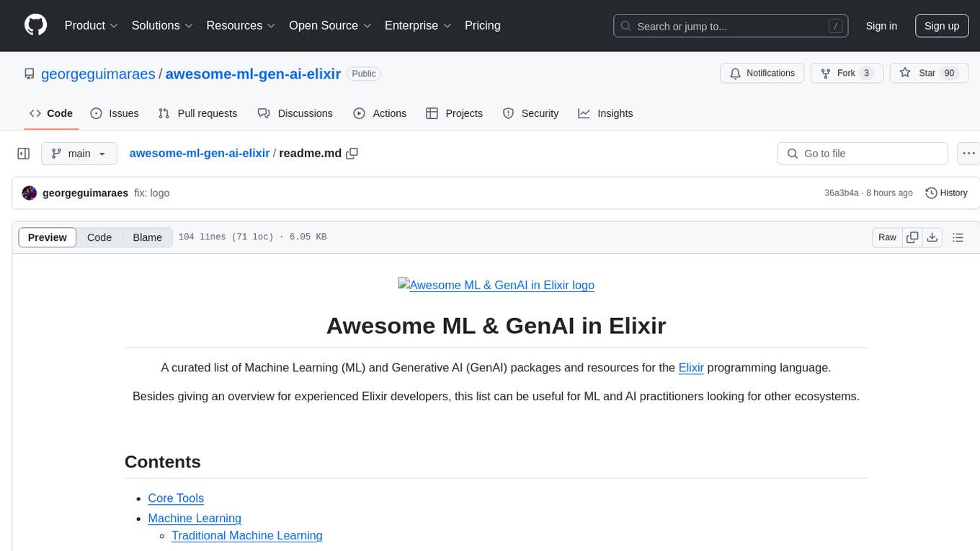
Task: Switch to the Projects tab
Action: tap(454, 113)
